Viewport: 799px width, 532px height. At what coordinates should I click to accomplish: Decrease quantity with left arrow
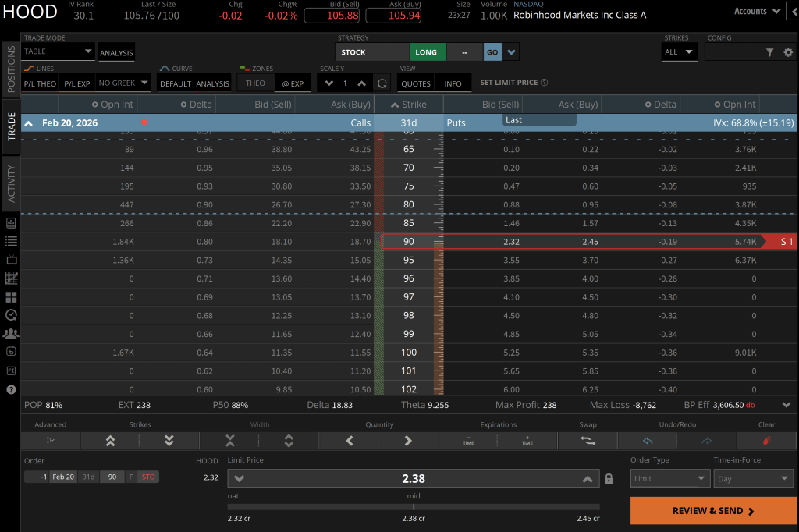(x=350, y=441)
